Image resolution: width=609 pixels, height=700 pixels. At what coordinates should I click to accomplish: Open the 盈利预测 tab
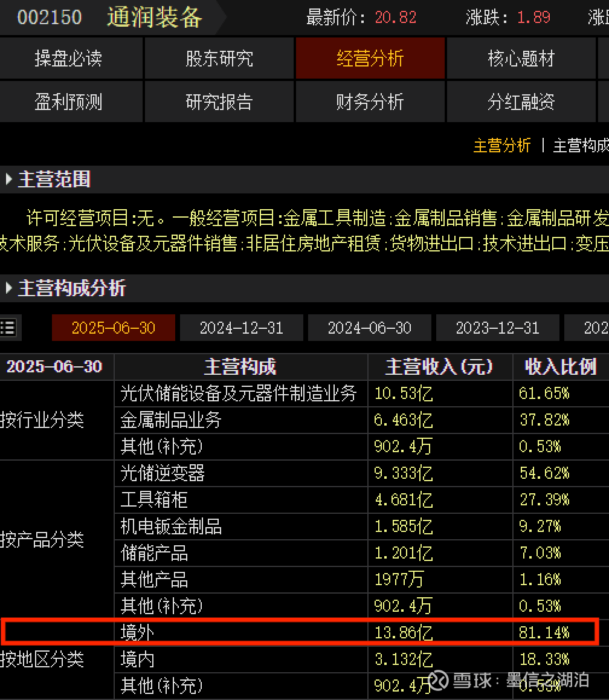(71, 102)
